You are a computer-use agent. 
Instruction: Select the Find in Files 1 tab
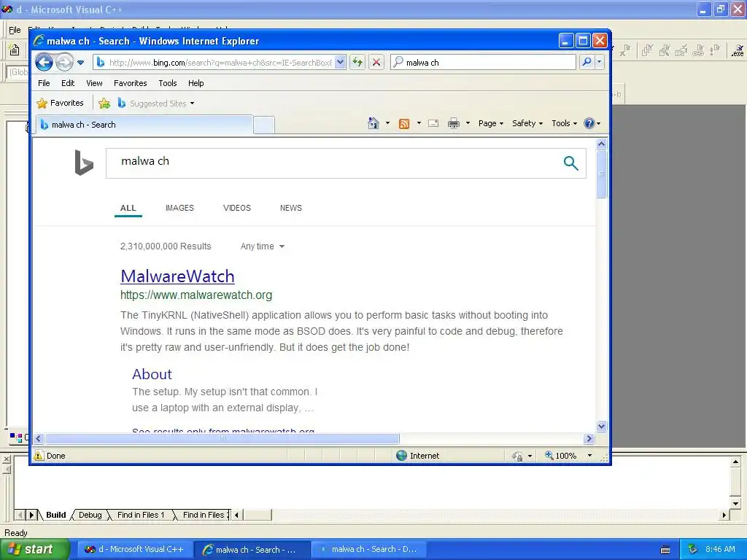[x=141, y=515]
